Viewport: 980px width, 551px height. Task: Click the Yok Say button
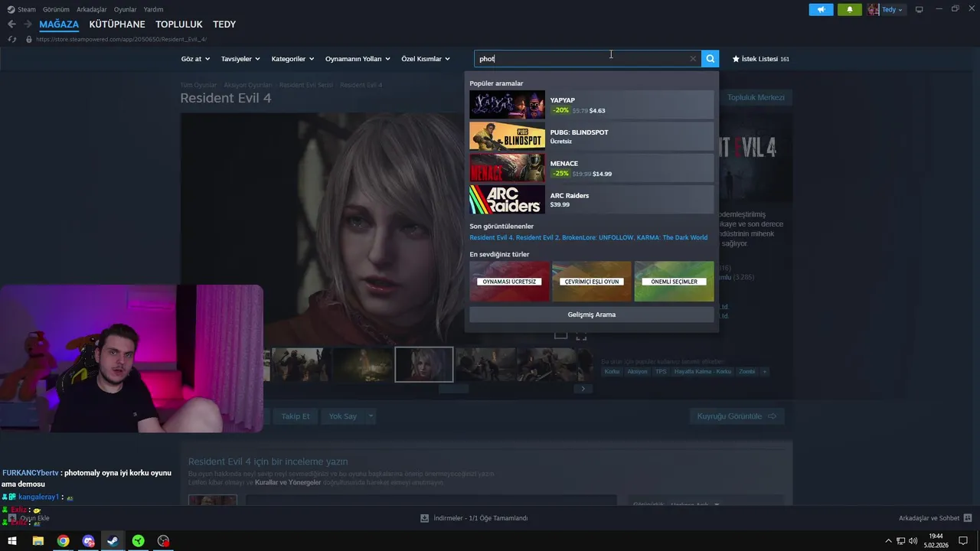[343, 416]
